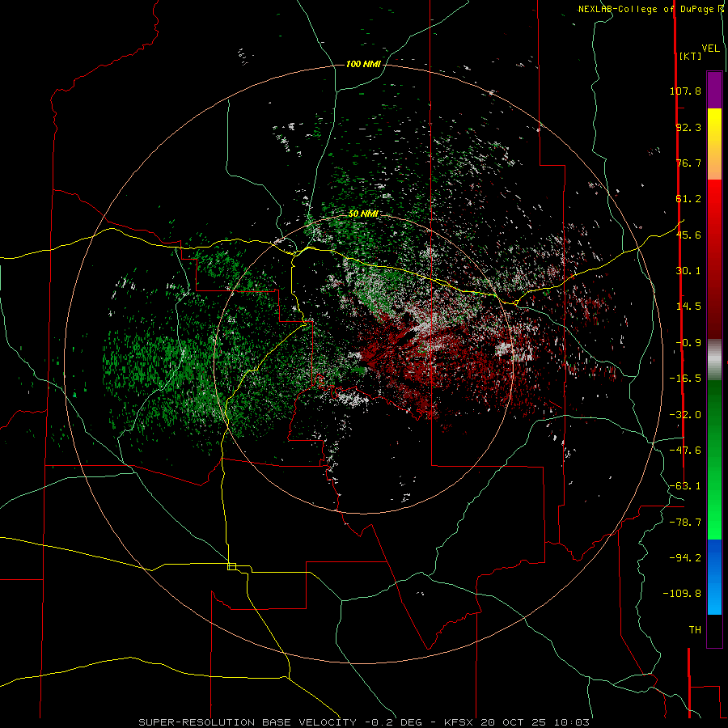The width and height of the screenshot is (728, 728).
Task: Select the 50 NMI range ring label
Action: 363,214
